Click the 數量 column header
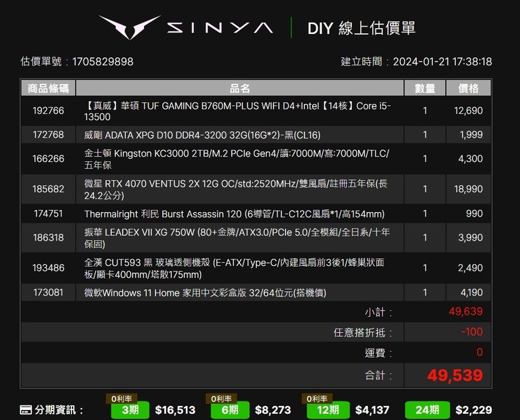This screenshot has width=520, height=420. point(425,88)
